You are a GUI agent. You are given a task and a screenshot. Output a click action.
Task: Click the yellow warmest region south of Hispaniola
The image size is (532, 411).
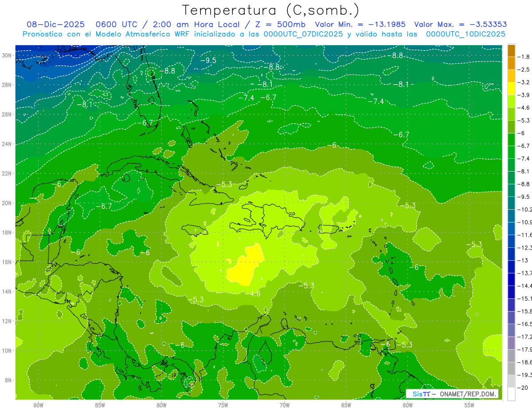(x=246, y=266)
